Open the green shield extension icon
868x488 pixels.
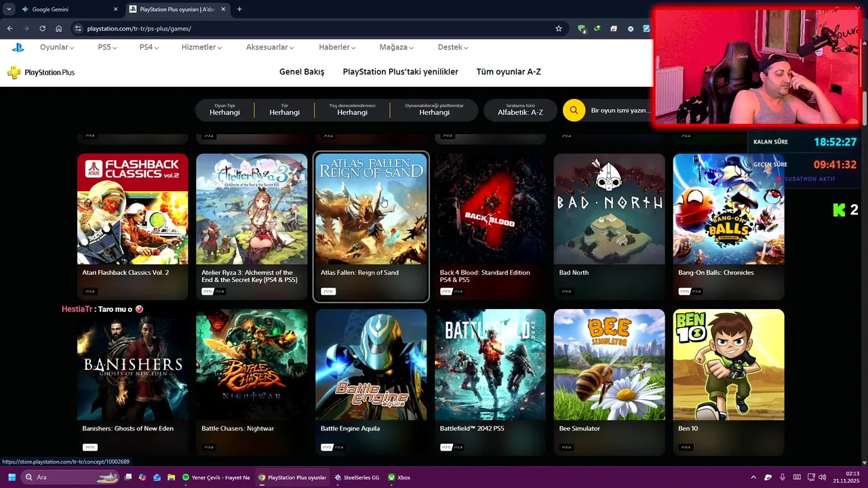pyautogui.click(x=581, y=28)
